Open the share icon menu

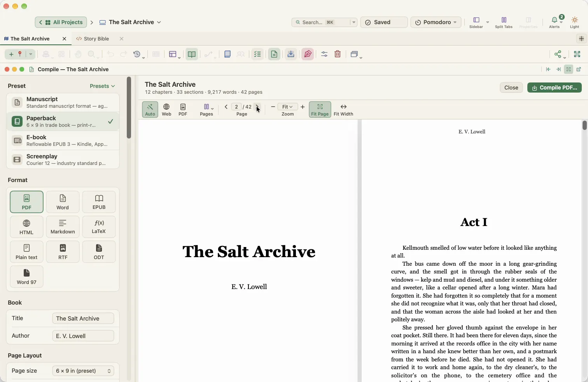tap(558, 54)
